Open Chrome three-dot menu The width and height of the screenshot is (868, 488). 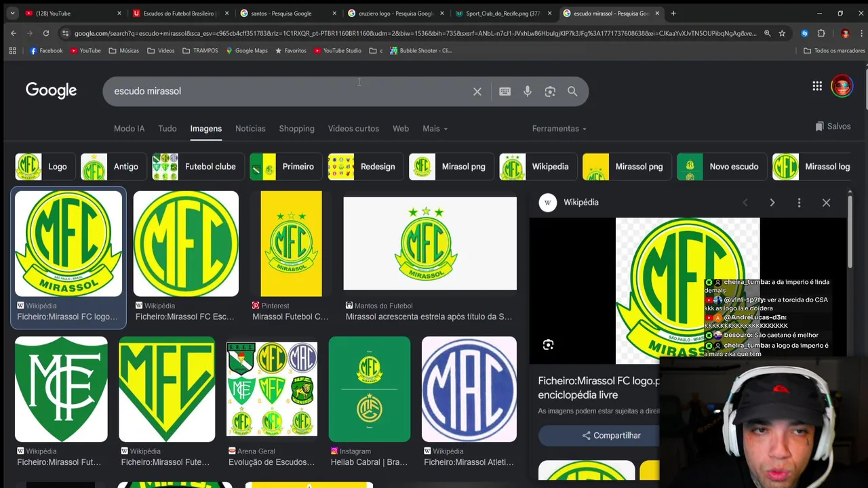[861, 33]
